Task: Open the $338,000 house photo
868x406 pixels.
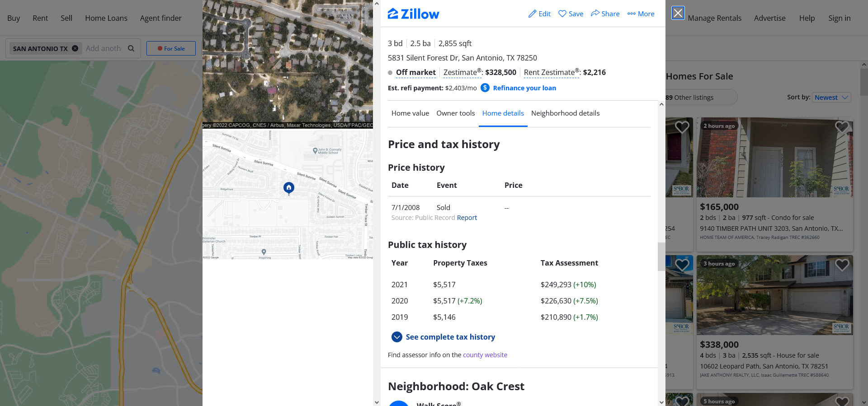Action: 774,295
